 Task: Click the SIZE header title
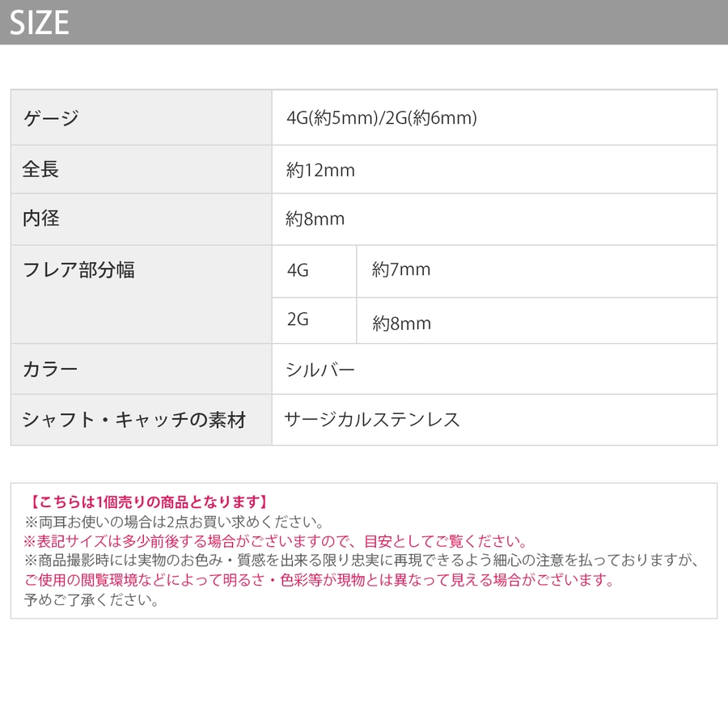click(40, 23)
